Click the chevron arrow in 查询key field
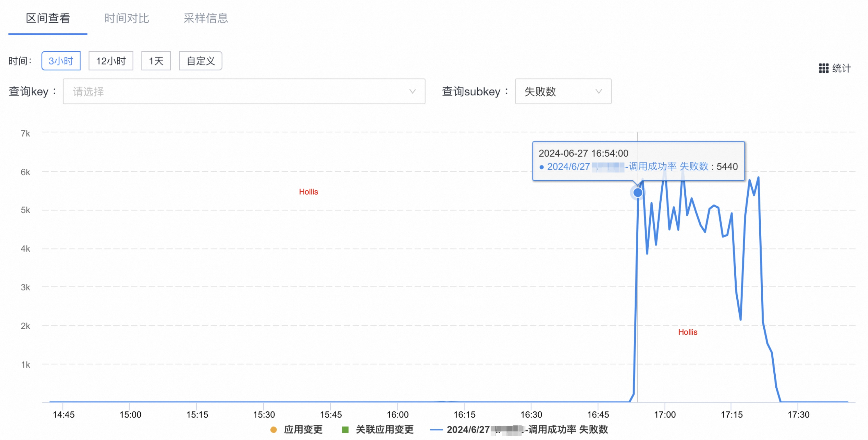This screenshot has width=868, height=440. click(412, 92)
